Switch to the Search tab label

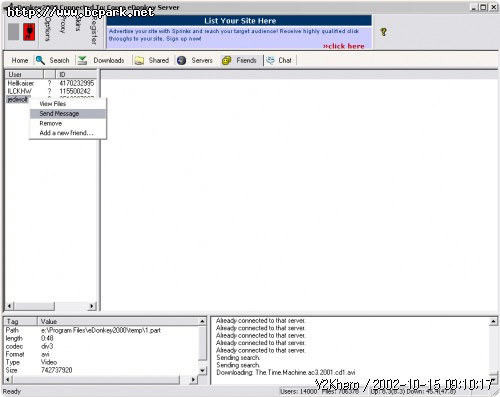click(x=59, y=60)
